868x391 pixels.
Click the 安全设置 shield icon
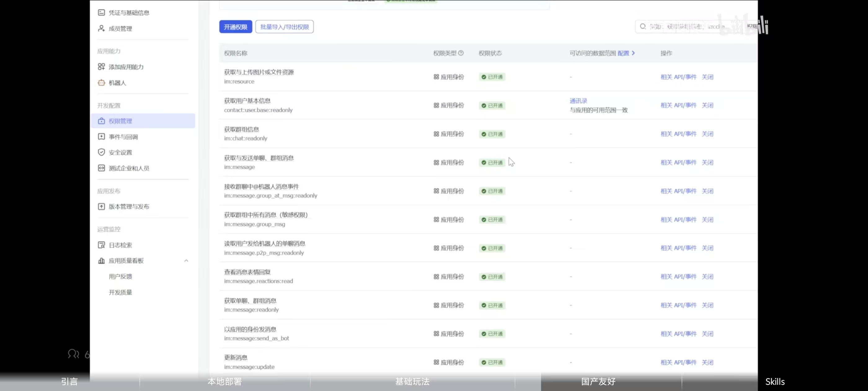coord(101,152)
